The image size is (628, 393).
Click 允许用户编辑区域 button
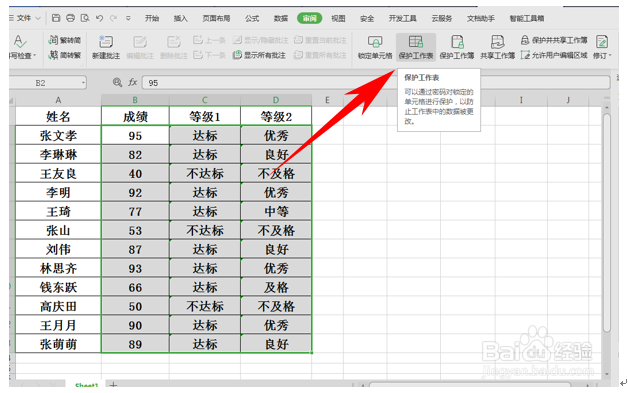coord(554,55)
